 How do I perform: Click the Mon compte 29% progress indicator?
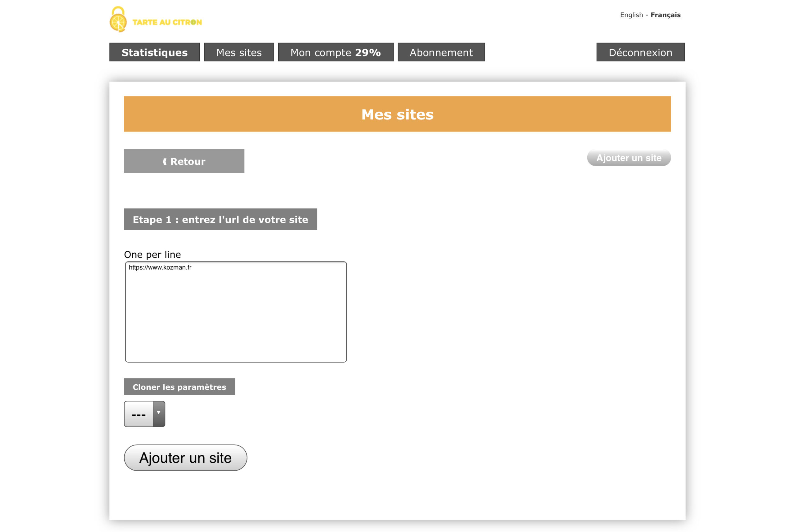click(335, 52)
